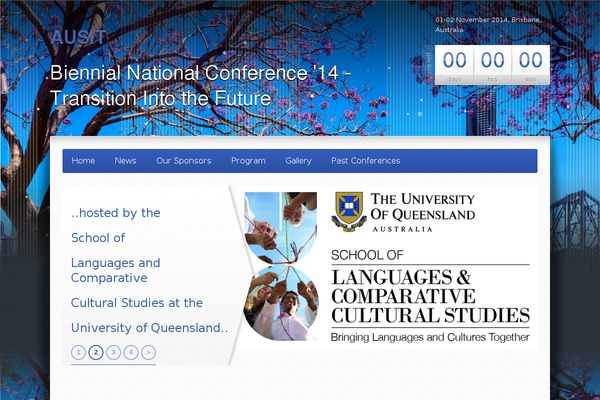
Task: View Past Conferences page
Action: [x=366, y=161]
